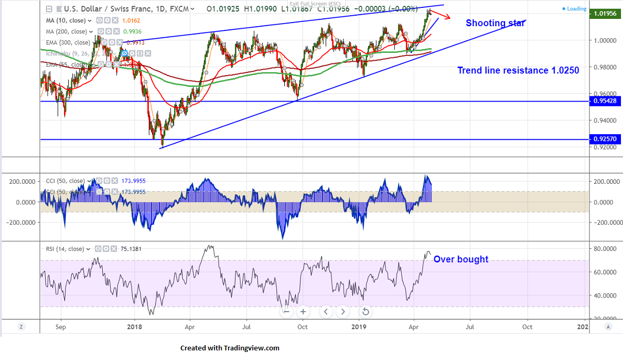Remove the RSI (14, close) indicator
The image size is (623, 364).
[x=113, y=249]
